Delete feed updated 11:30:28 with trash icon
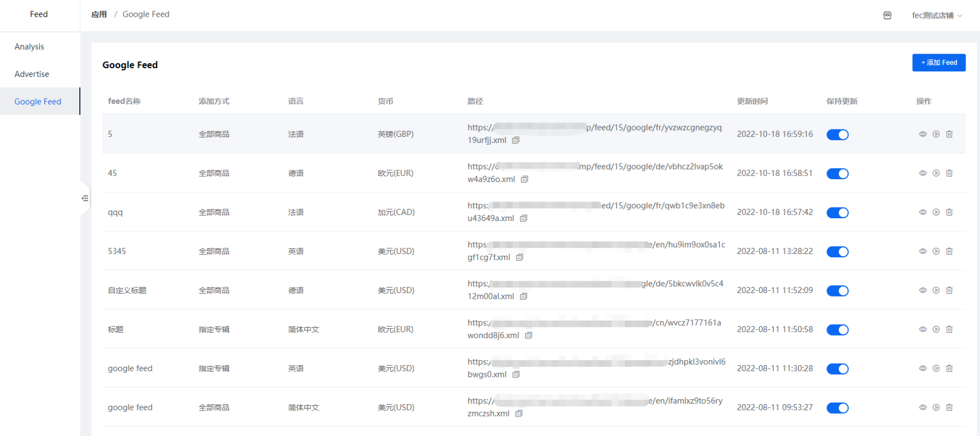Image resolution: width=980 pixels, height=436 pixels. point(949,368)
